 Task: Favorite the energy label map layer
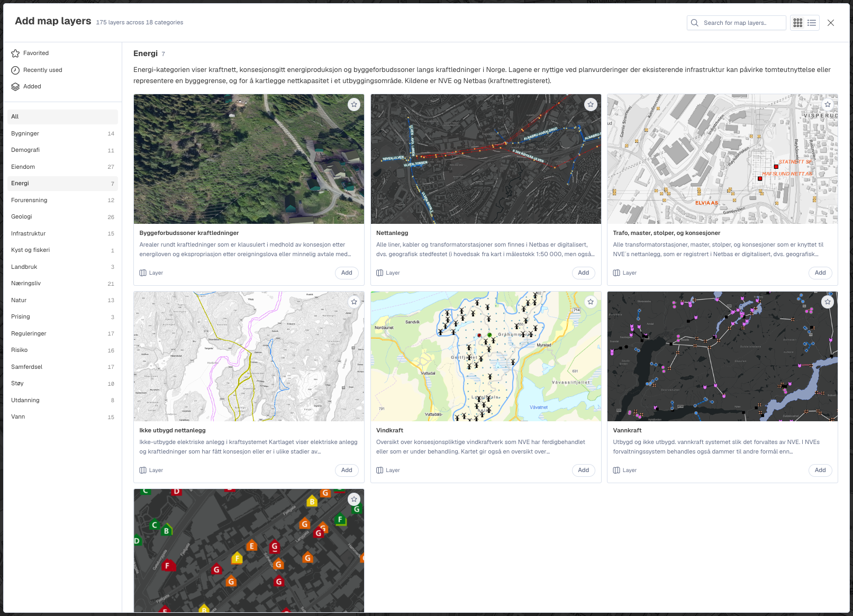pos(354,499)
